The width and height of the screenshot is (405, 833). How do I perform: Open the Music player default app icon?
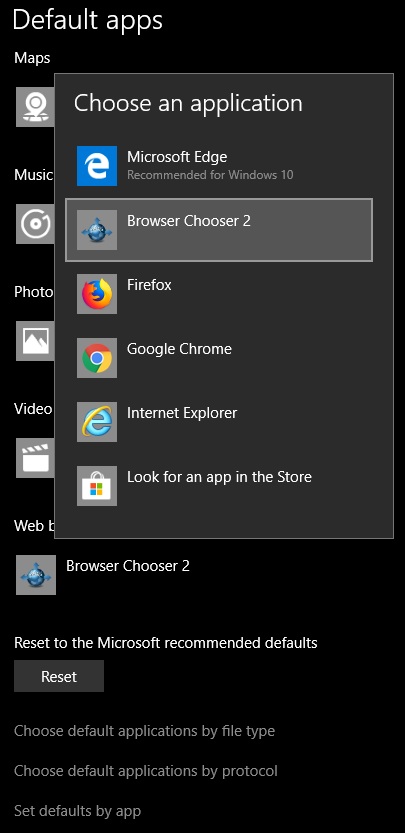tap(35, 224)
